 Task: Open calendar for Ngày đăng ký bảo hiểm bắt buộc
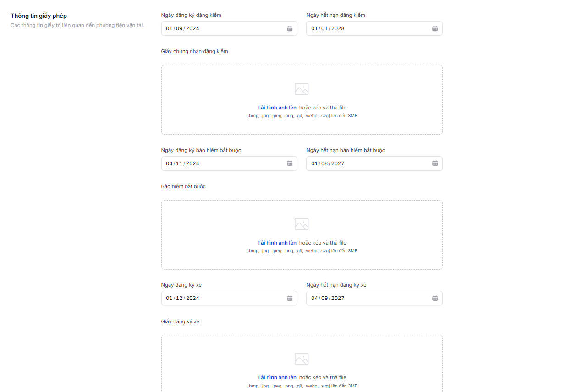290,163
